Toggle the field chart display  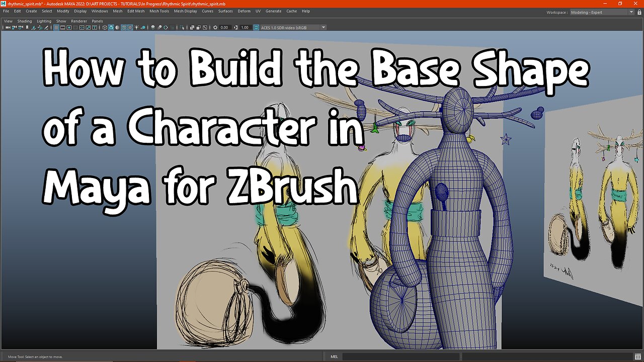pyautogui.click(x=82, y=28)
